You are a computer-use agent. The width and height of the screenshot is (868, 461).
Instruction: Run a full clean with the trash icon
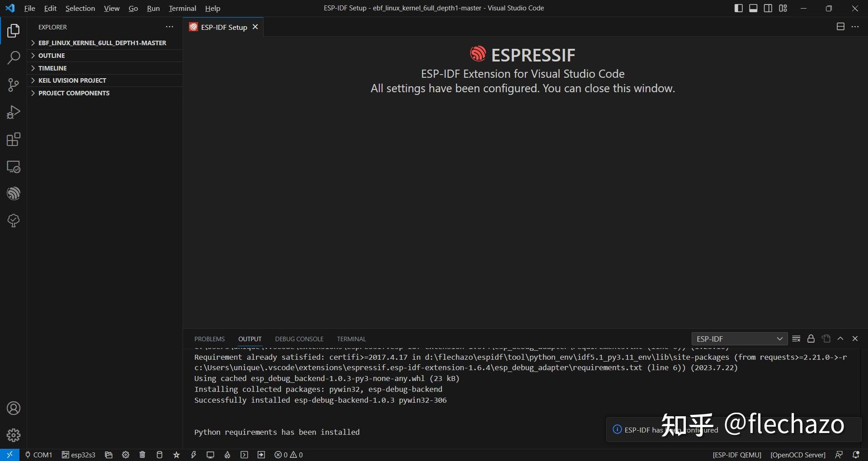click(142, 455)
